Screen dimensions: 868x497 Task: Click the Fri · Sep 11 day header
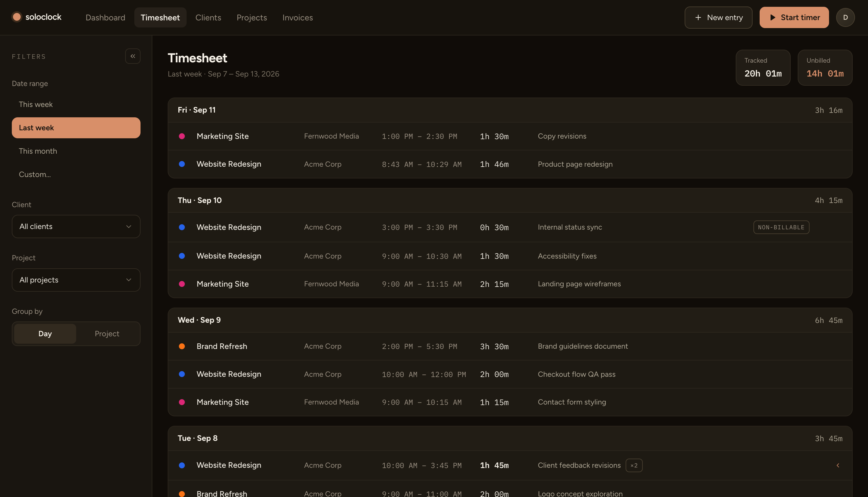pyautogui.click(x=510, y=110)
